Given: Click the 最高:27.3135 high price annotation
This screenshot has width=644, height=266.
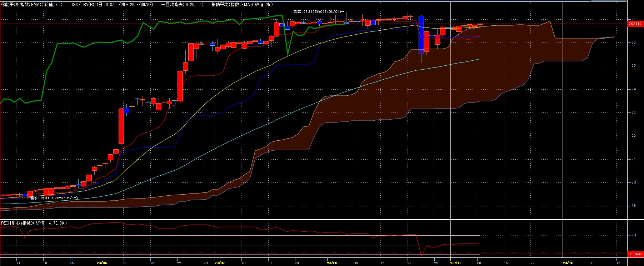Looking at the screenshot, I should 318,11.
